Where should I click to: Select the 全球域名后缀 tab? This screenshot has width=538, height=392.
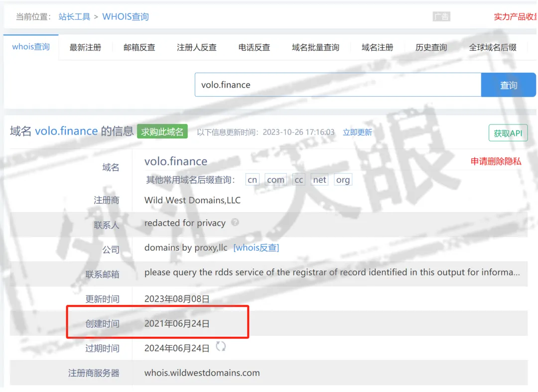coord(493,47)
